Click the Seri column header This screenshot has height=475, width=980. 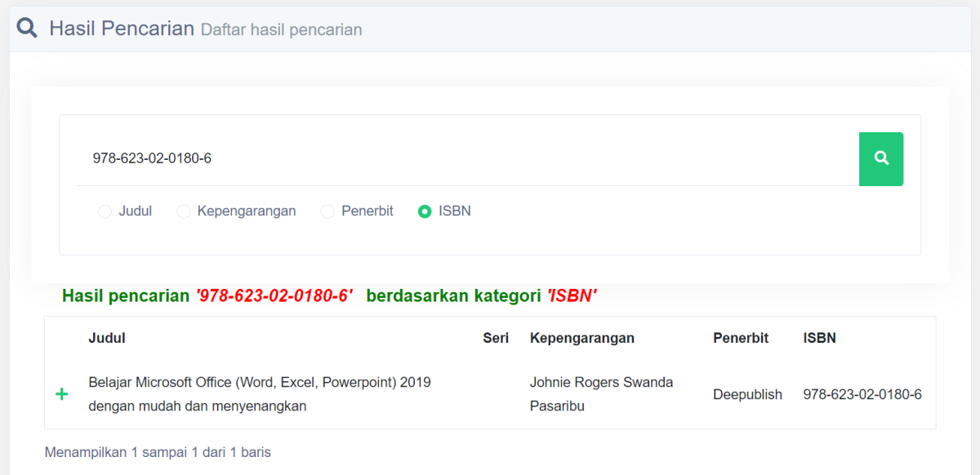click(496, 337)
